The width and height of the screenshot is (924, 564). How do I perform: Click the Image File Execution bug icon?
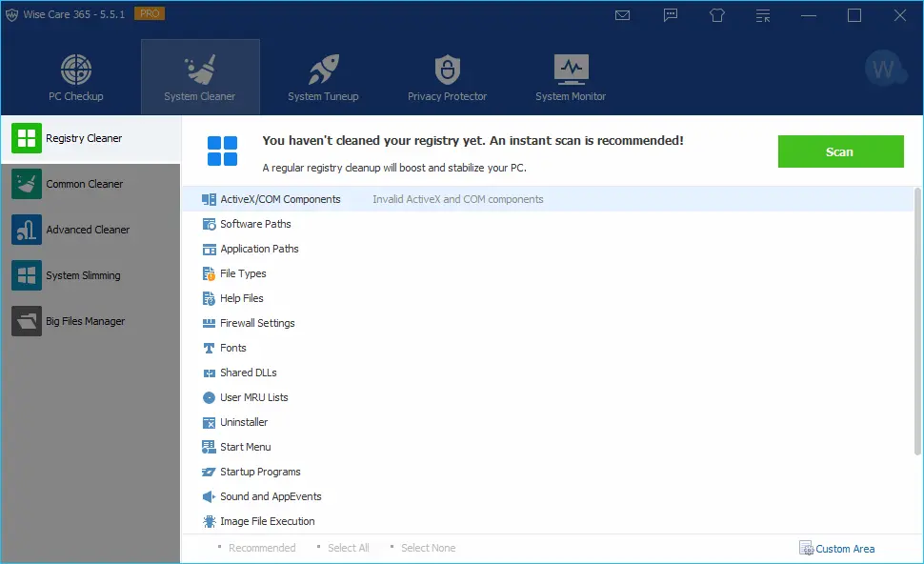pos(209,521)
